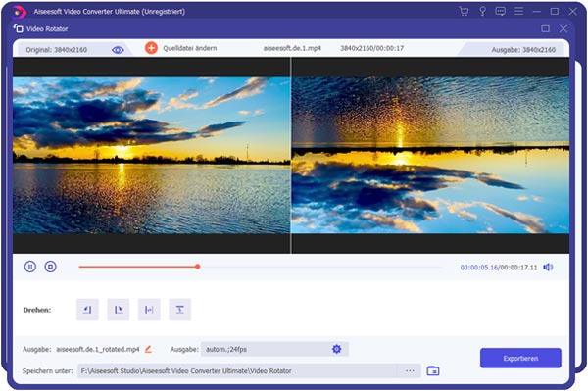Viewport: 588px width, 391px height.
Task: Edit output filename with pencil icon
Action: (148, 350)
